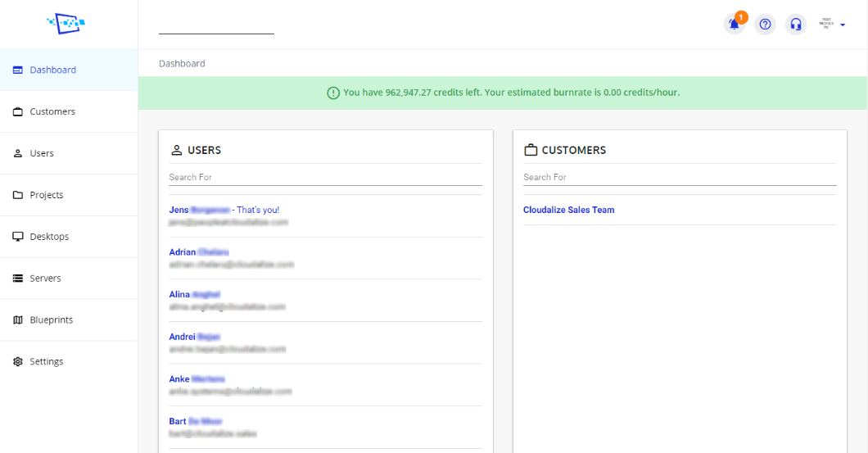
Task: Open the Customers menu item
Action: [69, 111]
